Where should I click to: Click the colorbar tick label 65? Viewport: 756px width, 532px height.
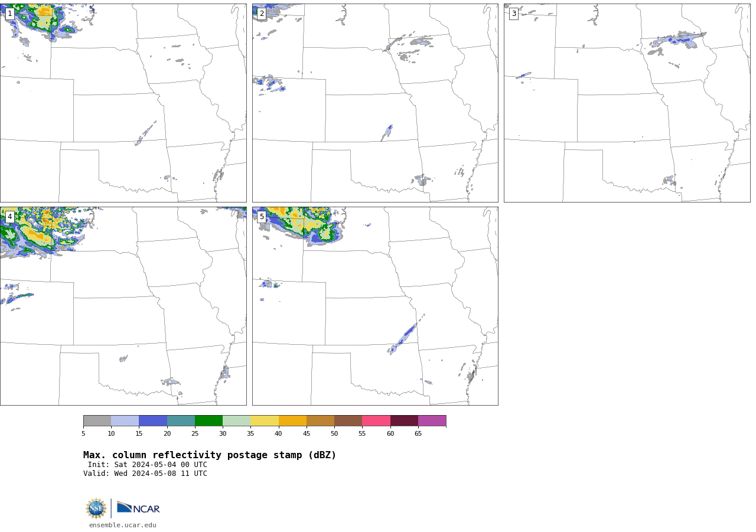[x=418, y=434]
